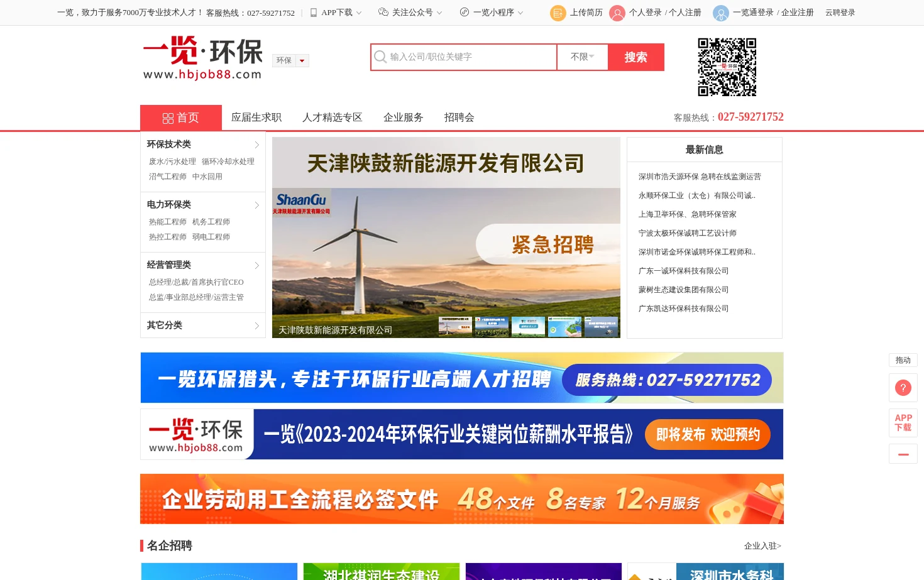Click 企业注册 link

[x=798, y=13]
